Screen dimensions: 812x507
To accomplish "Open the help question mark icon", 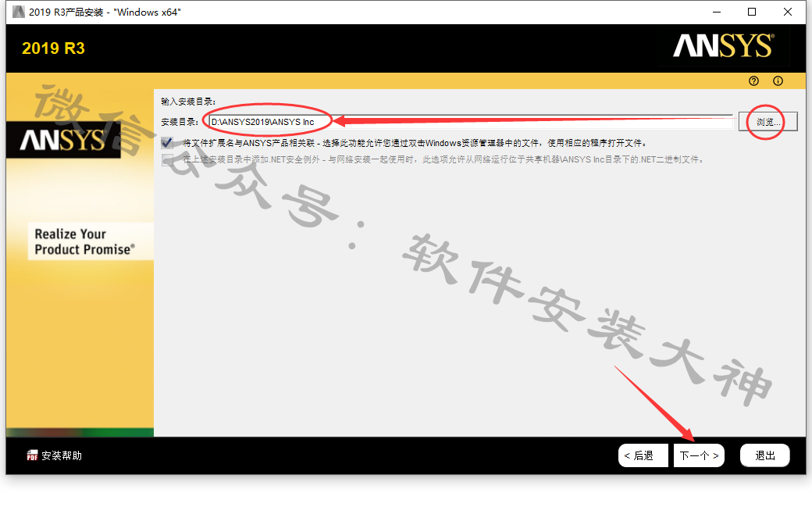I will 753,81.
